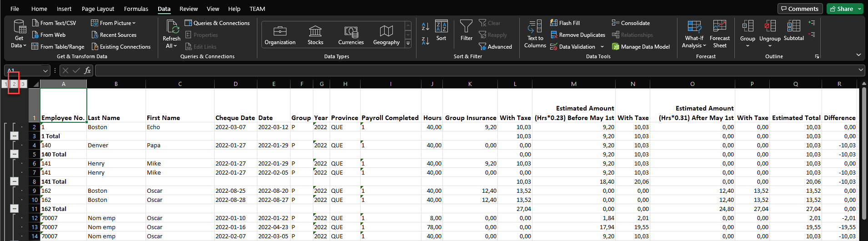Screen dimensions: 868x241
Task: Expand the Data Types gallery
Action: pyautogui.click(x=408, y=43)
